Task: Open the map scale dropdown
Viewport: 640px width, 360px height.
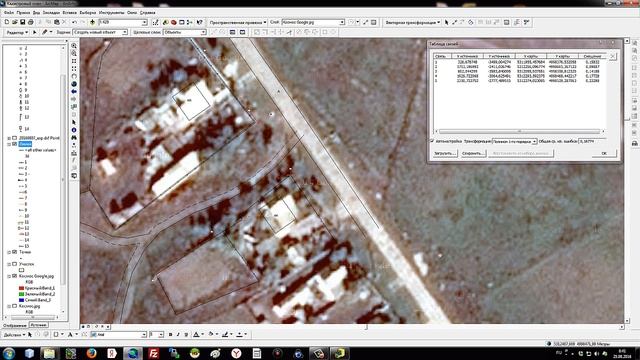Action: (x=144, y=22)
